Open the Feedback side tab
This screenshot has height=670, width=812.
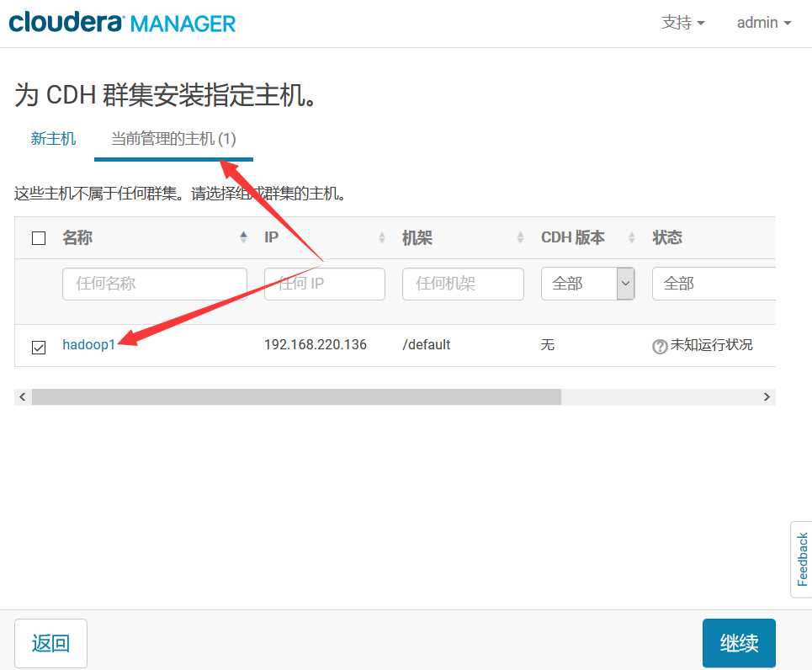(802, 559)
